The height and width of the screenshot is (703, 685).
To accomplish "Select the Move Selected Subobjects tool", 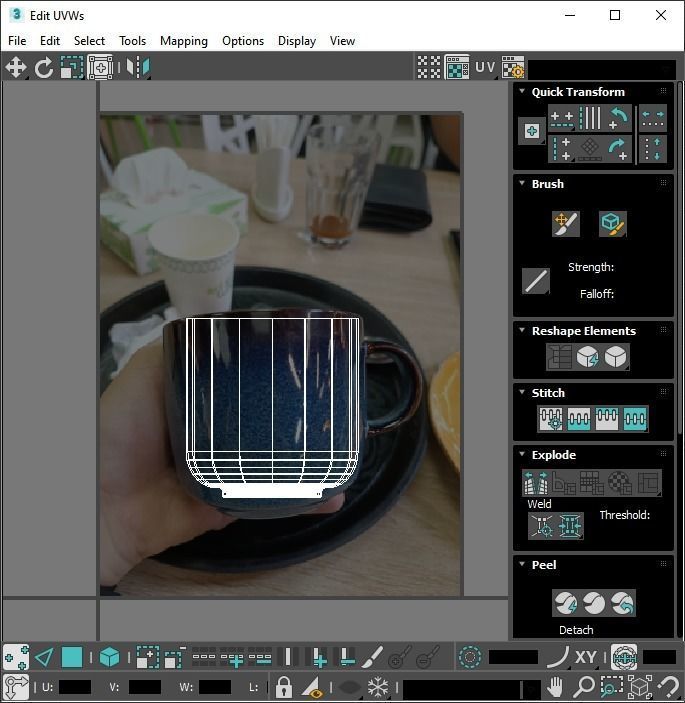I will pos(16,67).
